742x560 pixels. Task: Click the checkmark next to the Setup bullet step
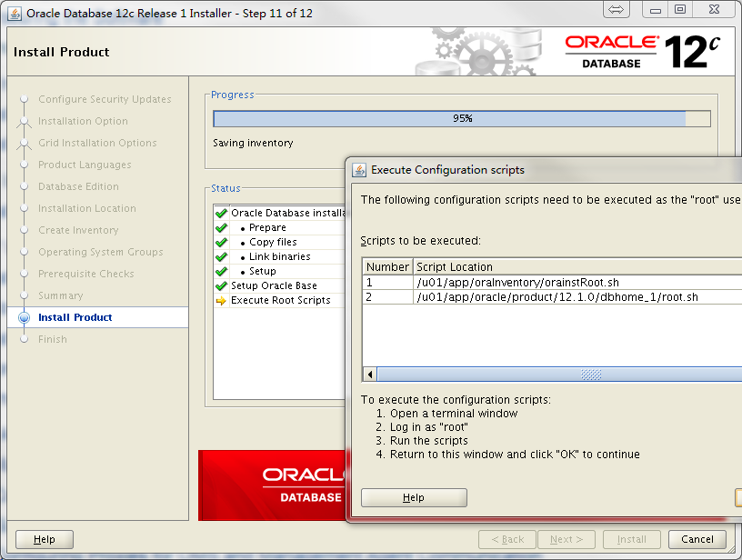[221, 271]
